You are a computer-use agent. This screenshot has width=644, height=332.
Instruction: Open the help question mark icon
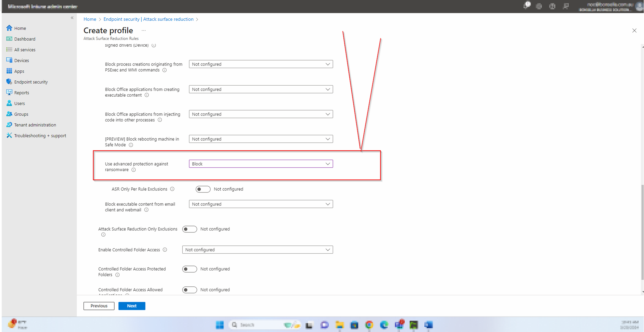coord(552,7)
